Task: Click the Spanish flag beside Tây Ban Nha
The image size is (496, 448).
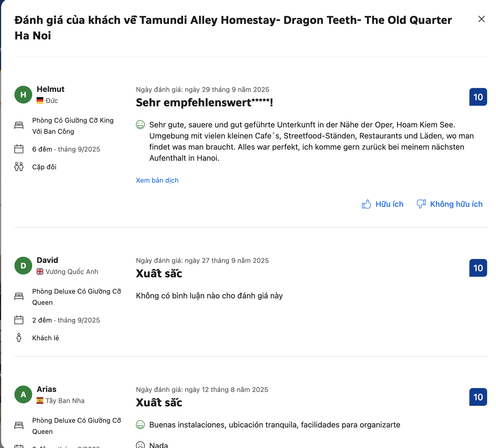Action: [40, 401]
